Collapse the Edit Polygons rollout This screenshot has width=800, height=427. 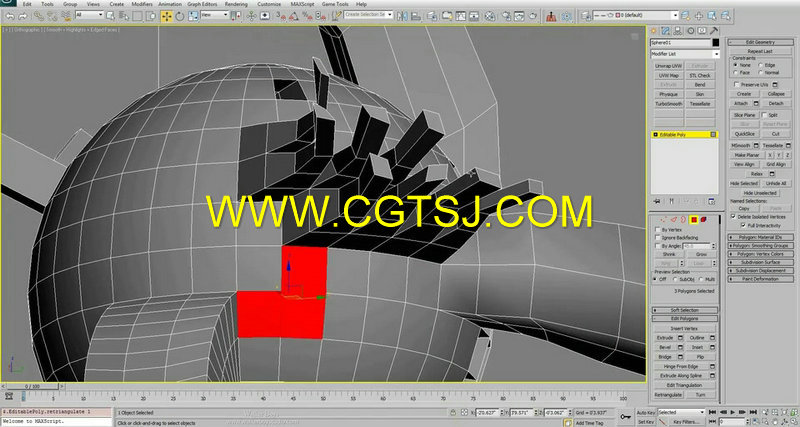(x=685, y=319)
